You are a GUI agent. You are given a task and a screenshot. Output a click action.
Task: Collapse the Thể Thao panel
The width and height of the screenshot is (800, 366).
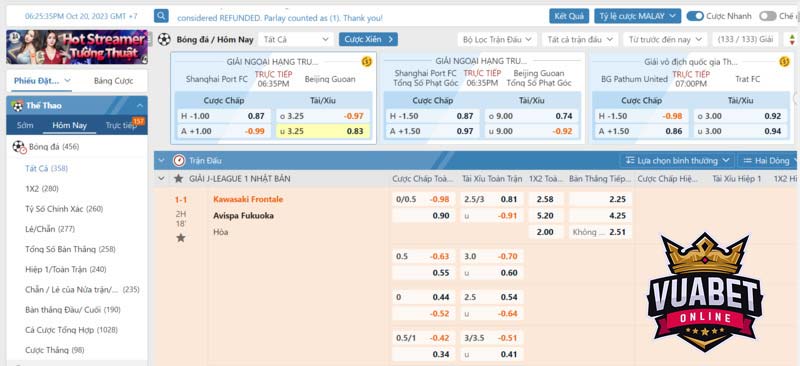(140, 106)
